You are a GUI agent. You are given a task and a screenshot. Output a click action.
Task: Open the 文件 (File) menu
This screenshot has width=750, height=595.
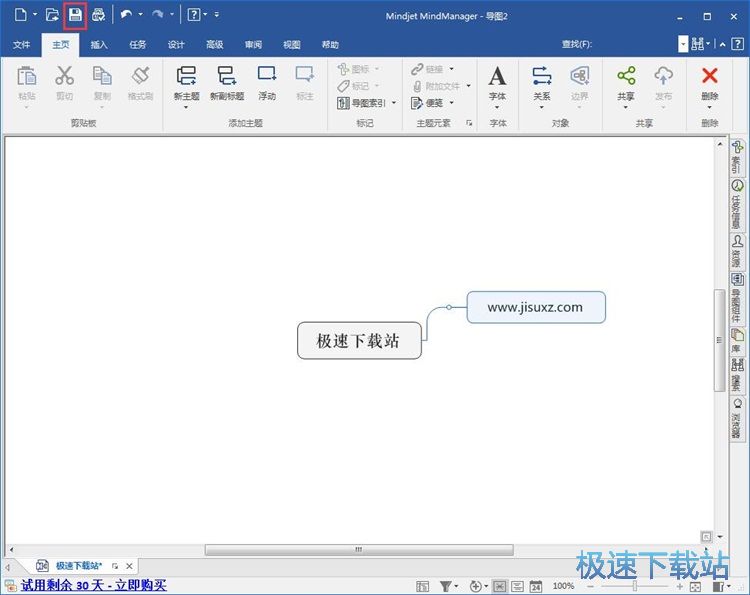pos(21,45)
